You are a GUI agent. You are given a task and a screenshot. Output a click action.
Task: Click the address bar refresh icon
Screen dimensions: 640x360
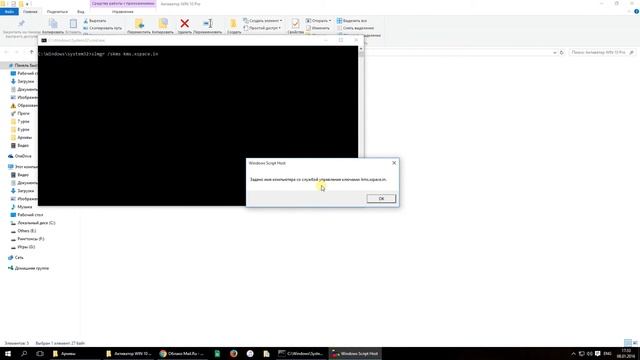click(562, 52)
